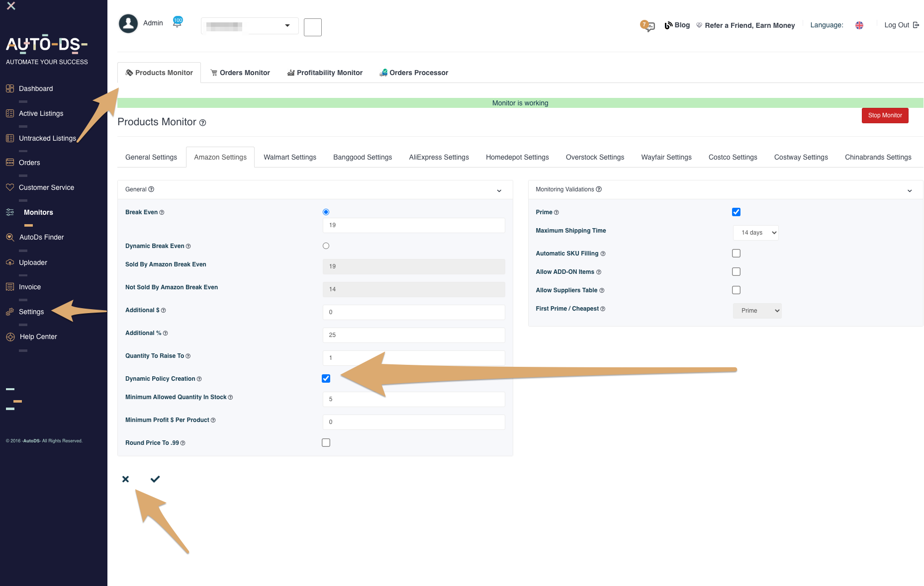Open the Settings gears icon
The height and width of the screenshot is (586, 924).
point(10,312)
